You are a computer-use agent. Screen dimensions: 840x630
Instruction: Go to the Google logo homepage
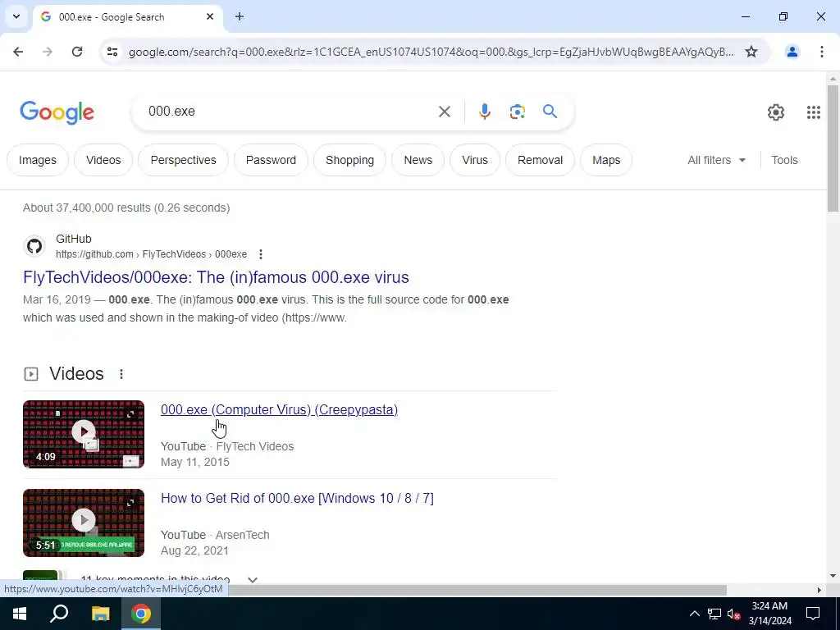point(57,112)
